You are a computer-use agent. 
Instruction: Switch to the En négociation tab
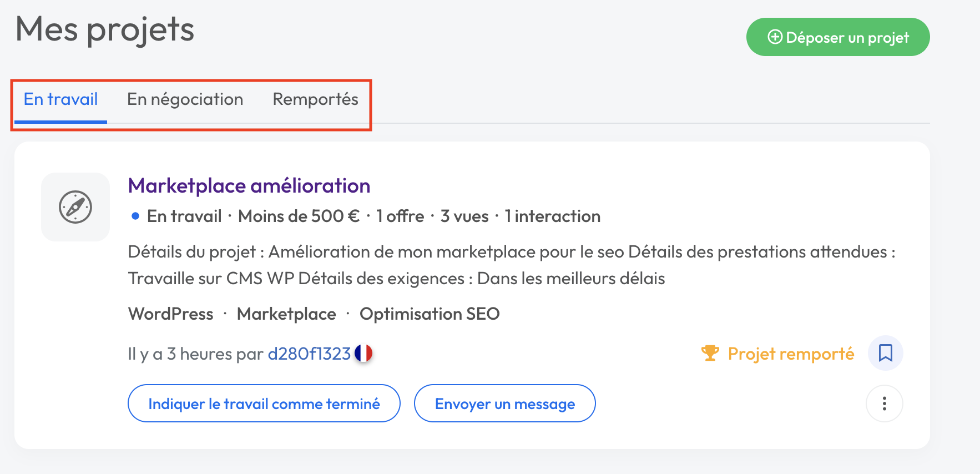point(185,99)
